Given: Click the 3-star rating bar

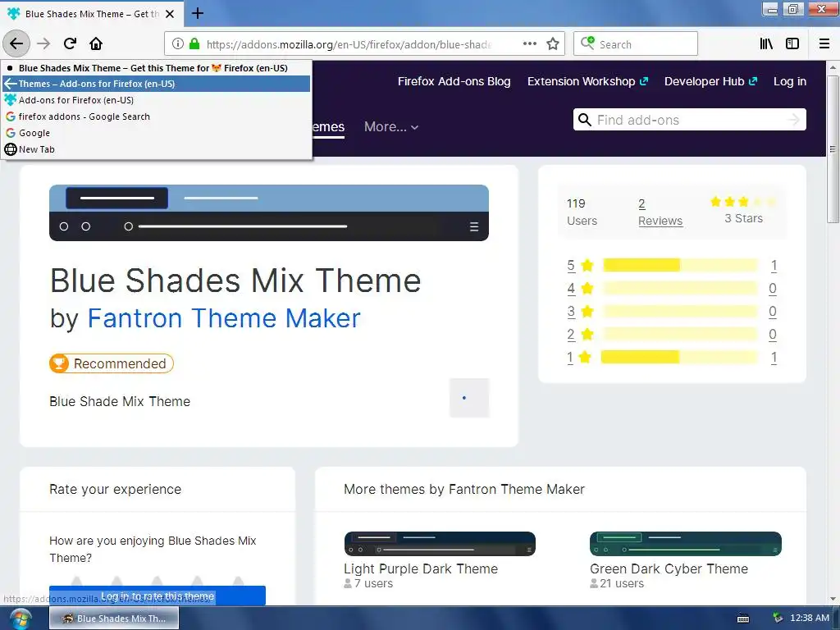Looking at the screenshot, I should coord(680,311).
